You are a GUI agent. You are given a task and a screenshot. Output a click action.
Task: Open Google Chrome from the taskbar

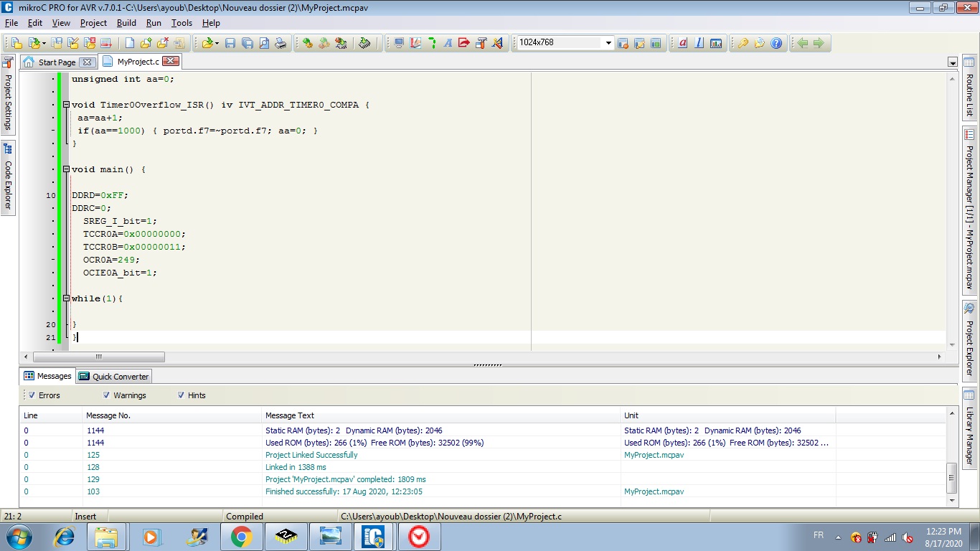tap(241, 537)
